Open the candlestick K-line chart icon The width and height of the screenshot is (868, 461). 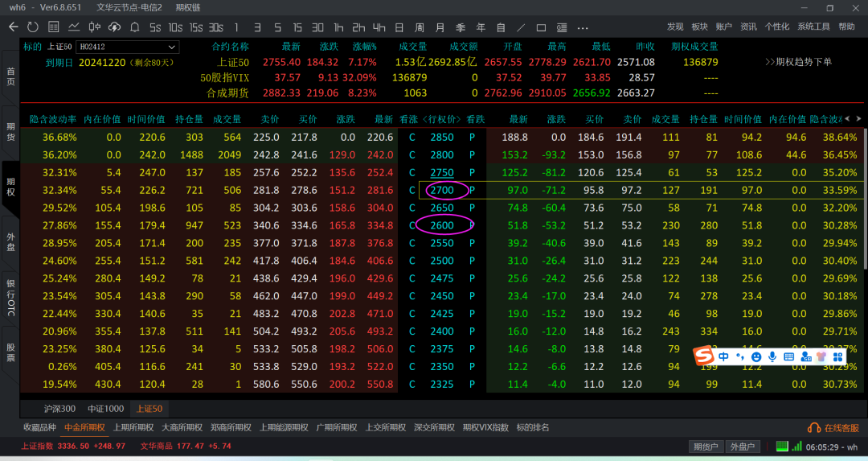tap(94, 27)
